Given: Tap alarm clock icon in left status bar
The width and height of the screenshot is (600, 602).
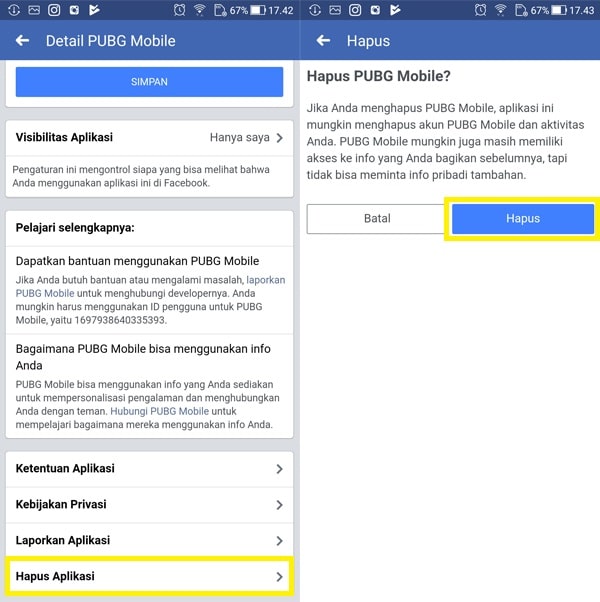Looking at the screenshot, I should tap(179, 10).
